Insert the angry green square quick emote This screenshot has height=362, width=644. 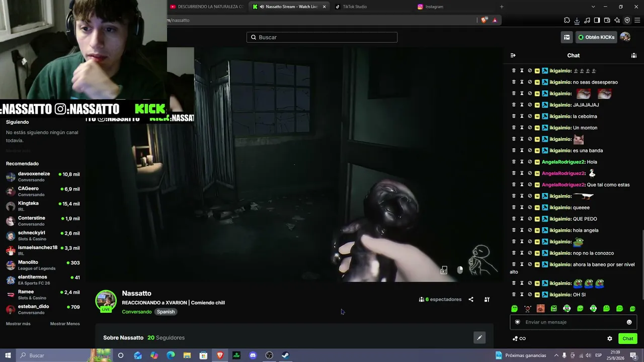[554, 308]
